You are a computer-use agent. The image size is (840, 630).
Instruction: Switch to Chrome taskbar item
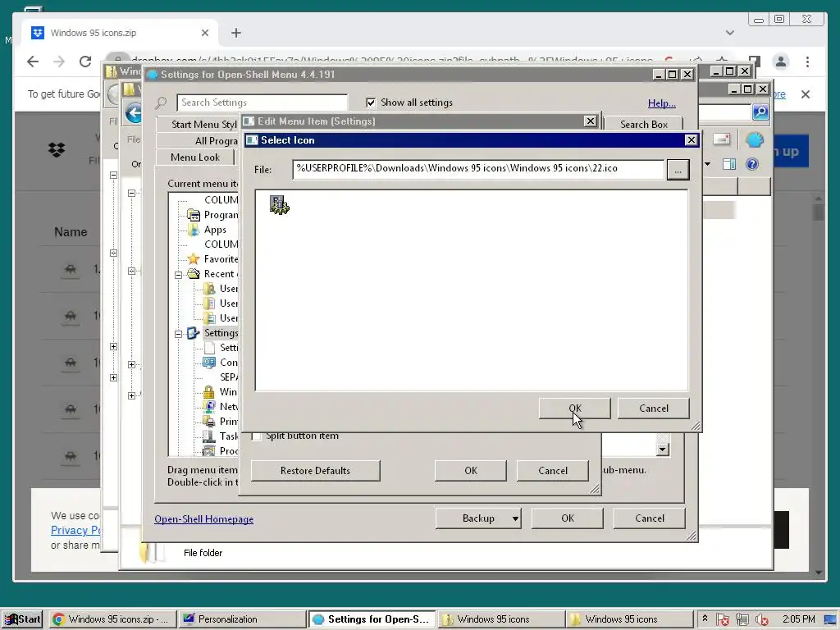112,619
